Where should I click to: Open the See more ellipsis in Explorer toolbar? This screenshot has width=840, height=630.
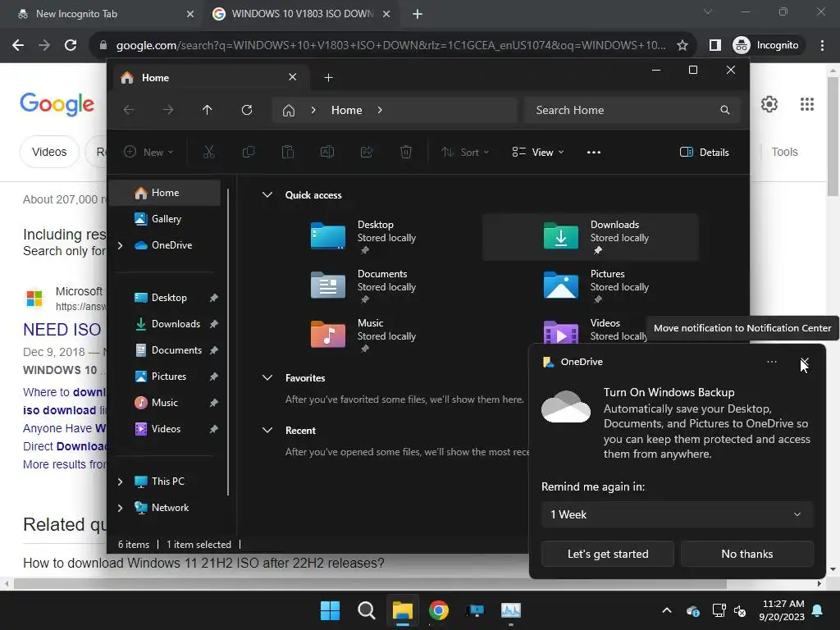(x=594, y=152)
